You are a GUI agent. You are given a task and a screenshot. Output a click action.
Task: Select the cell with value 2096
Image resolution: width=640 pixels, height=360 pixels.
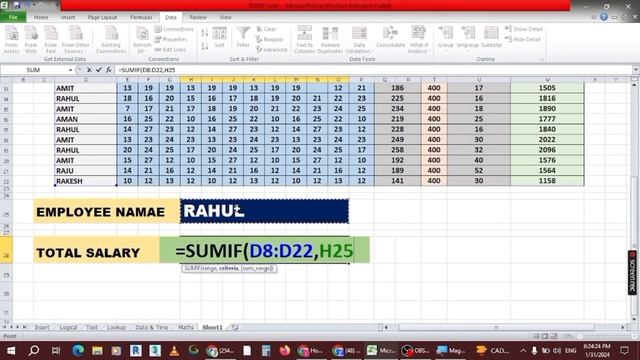click(547, 150)
